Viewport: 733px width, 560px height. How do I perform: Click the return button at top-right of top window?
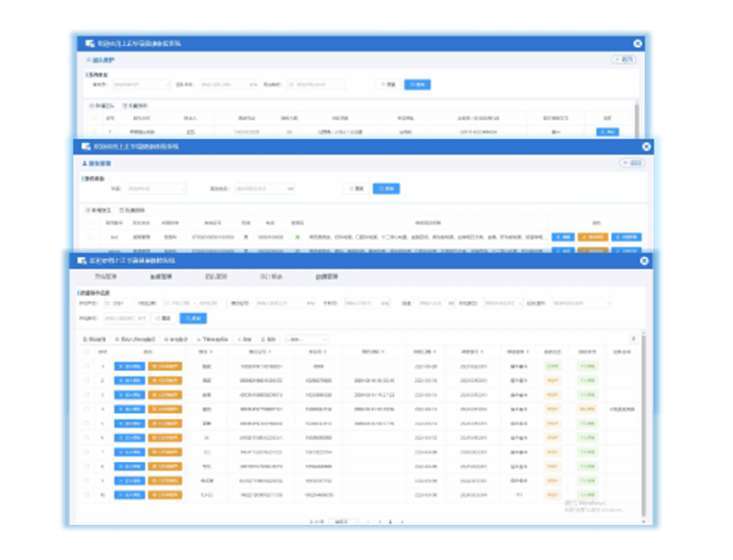click(623, 60)
